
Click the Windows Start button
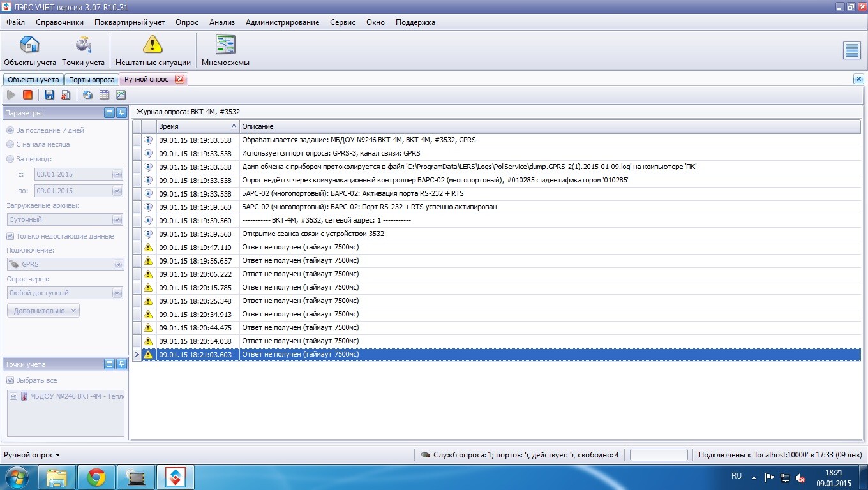click(17, 478)
